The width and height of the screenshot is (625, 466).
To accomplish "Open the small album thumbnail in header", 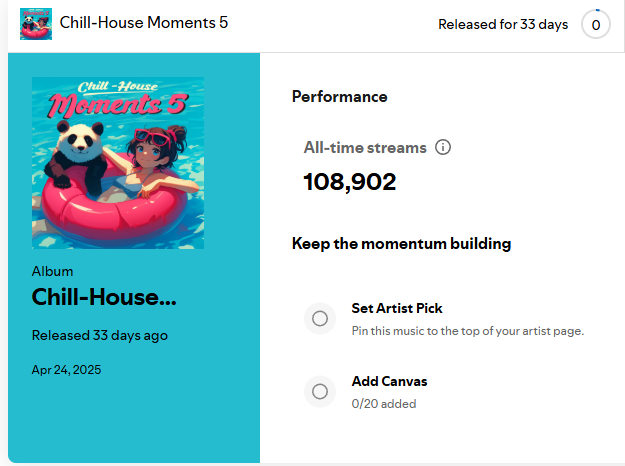I will 36,24.
